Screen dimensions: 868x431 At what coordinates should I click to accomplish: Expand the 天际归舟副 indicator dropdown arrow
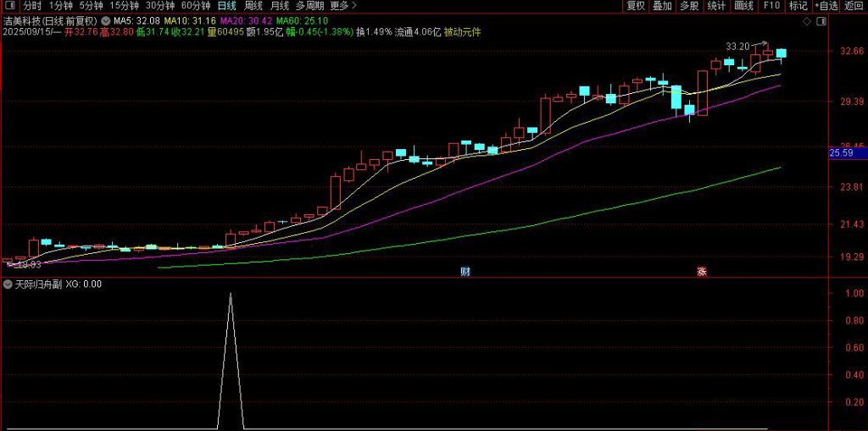point(8,285)
